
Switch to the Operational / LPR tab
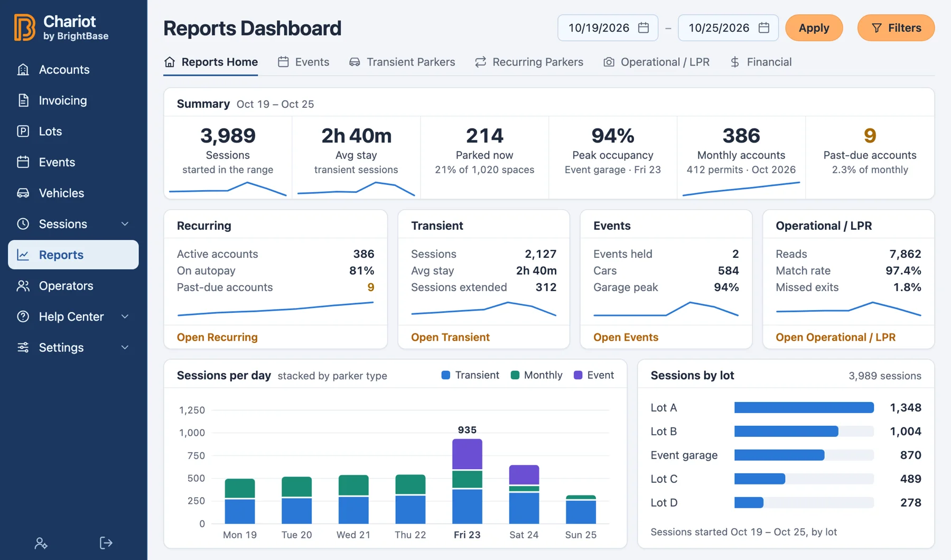point(656,62)
